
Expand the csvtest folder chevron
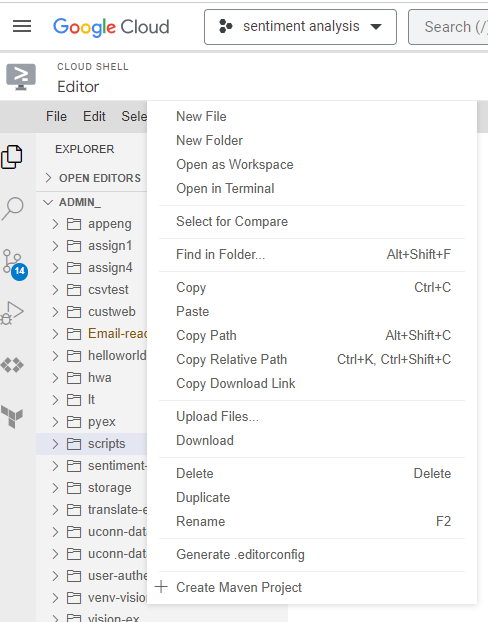(x=55, y=290)
